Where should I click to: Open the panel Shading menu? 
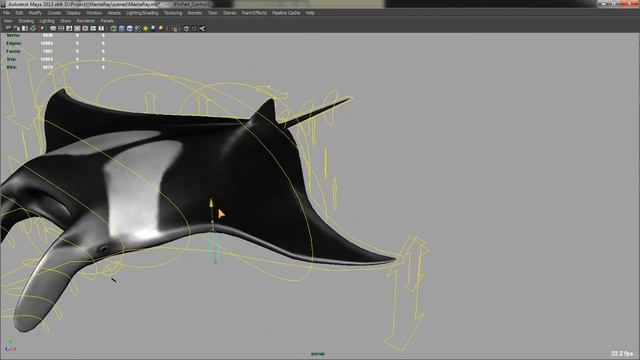pyautogui.click(x=26, y=21)
